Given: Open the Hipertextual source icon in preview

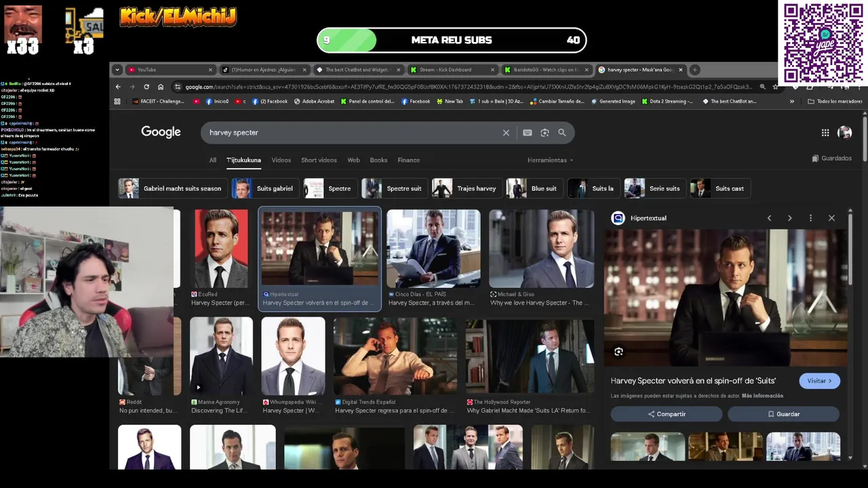Looking at the screenshot, I should pos(618,218).
